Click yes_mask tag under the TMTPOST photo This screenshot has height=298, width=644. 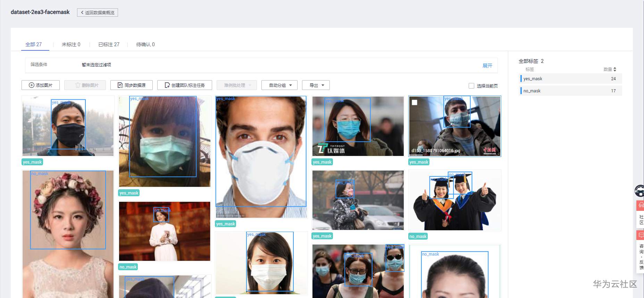click(x=323, y=162)
